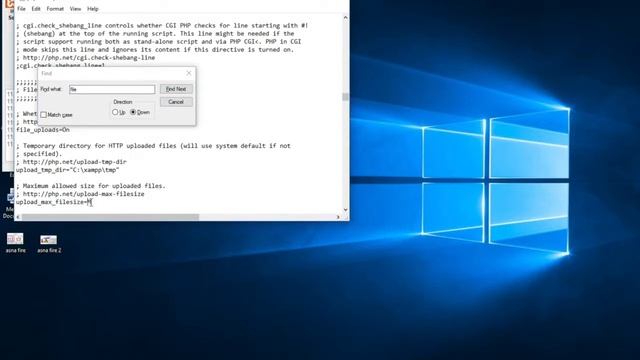Open the View menu
Screen dimensions: 640x360
[75, 9]
